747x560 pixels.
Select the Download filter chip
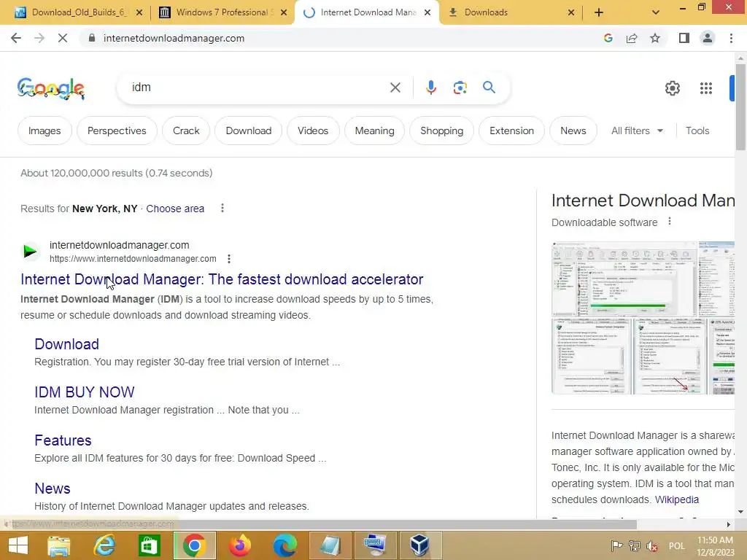[248, 131]
